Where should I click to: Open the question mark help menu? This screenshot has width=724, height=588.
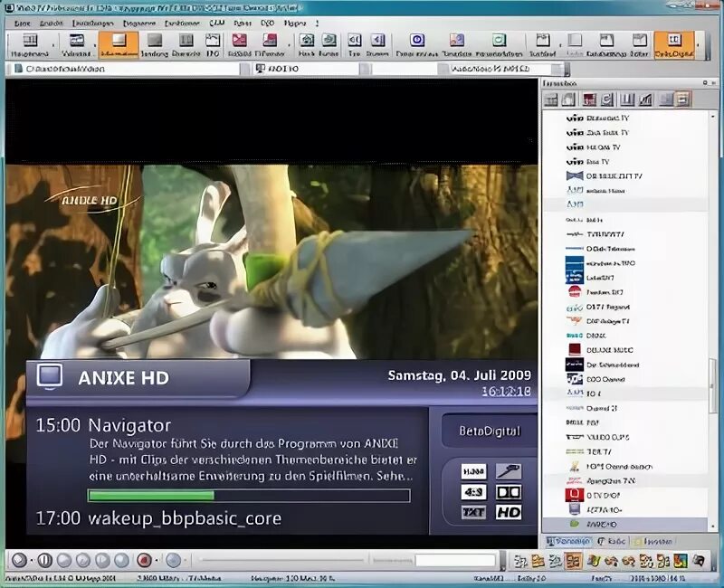coord(318,24)
